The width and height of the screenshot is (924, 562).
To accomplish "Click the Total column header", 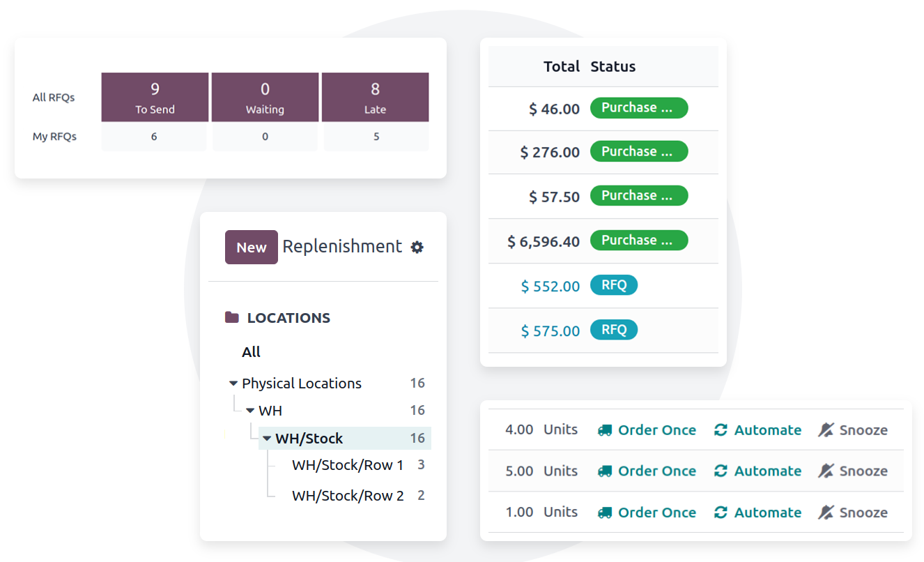I will [561, 67].
